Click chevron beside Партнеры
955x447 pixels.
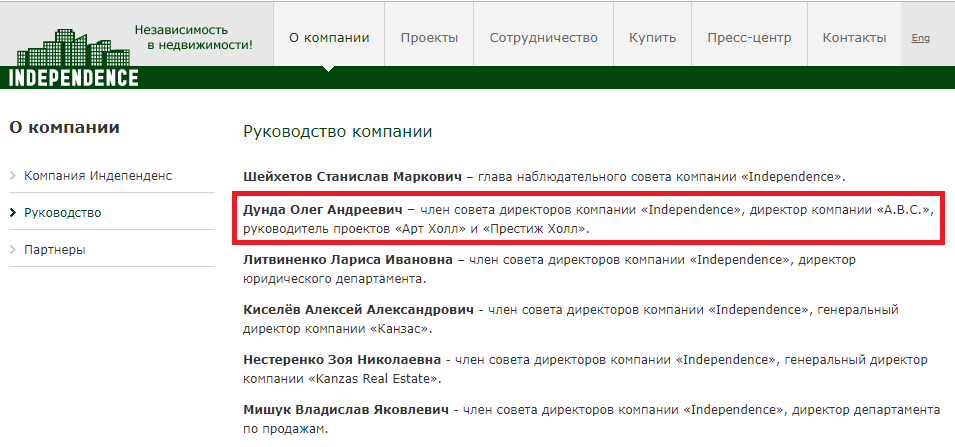click(13, 250)
